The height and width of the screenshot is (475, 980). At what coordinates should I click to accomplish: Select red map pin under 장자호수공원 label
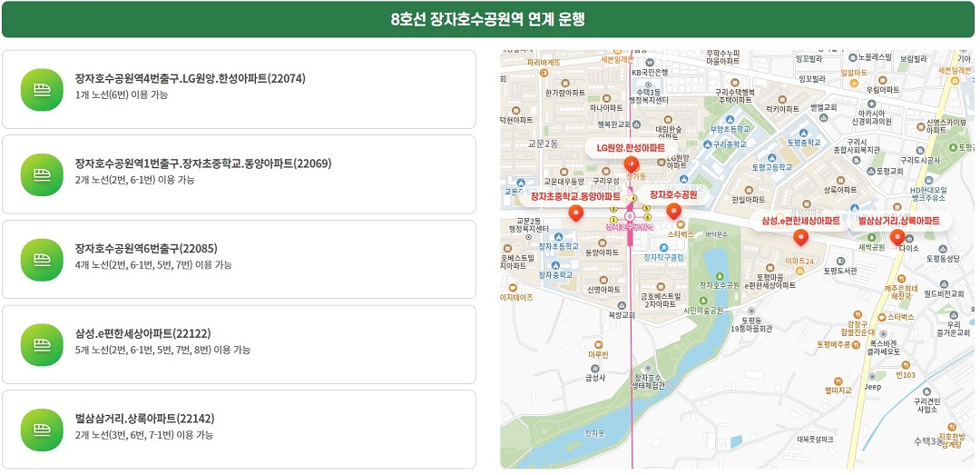pyautogui.click(x=673, y=212)
